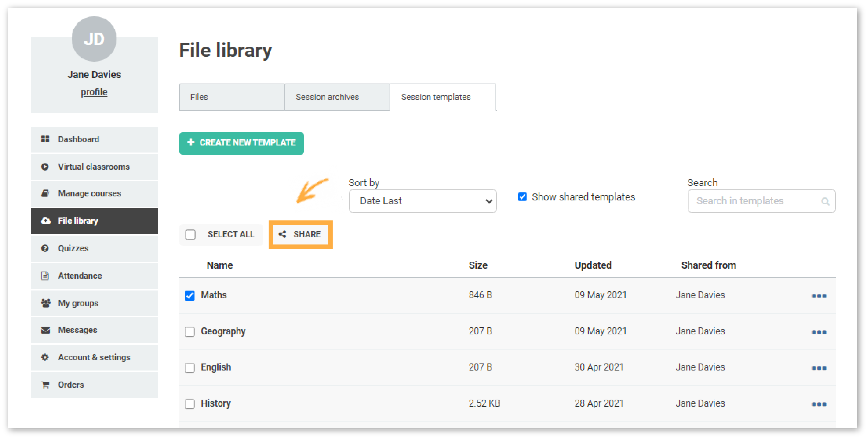
Task: Disable Show shared templates checkbox
Action: [522, 197]
